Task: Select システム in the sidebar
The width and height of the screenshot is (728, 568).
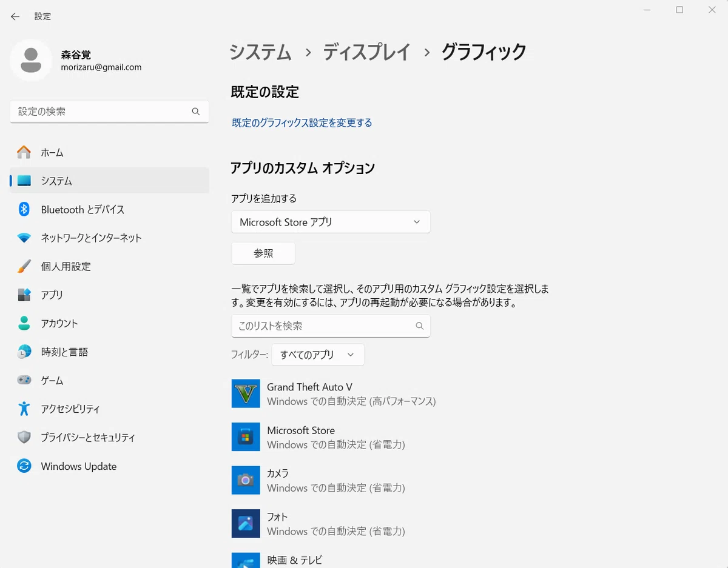Action: tap(110, 181)
